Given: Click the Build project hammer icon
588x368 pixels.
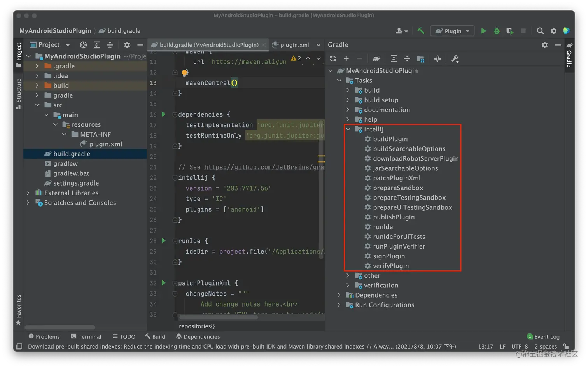Looking at the screenshot, I should click(421, 31).
